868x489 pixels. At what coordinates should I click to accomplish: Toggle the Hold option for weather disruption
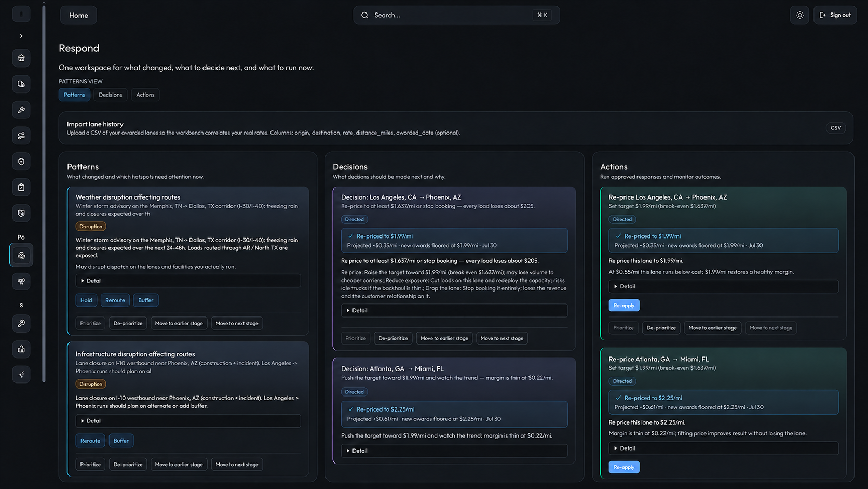click(86, 300)
